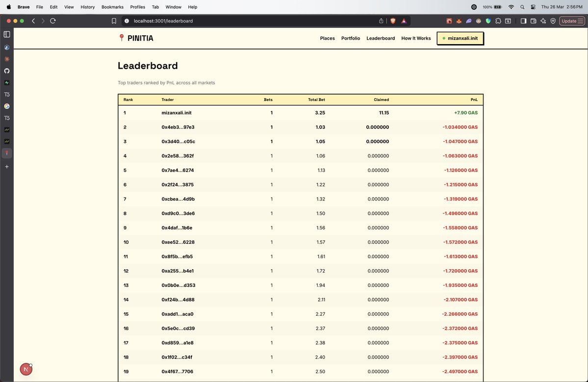Open the Brave VPN shield icon
Screen dimensions: 588x382
pos(553,21)
